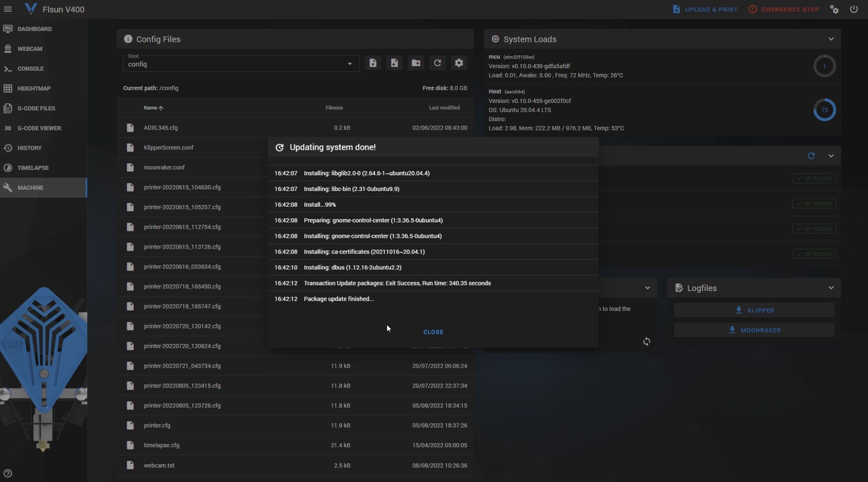Collapse the Logfiles panel

pyautogui.click(x=831, y=288)
